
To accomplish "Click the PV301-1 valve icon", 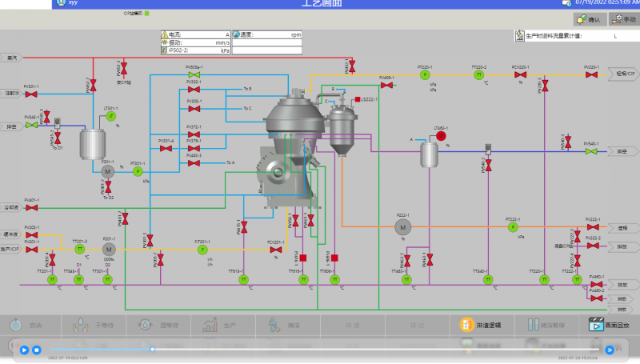I will click(x=31, y=94).
